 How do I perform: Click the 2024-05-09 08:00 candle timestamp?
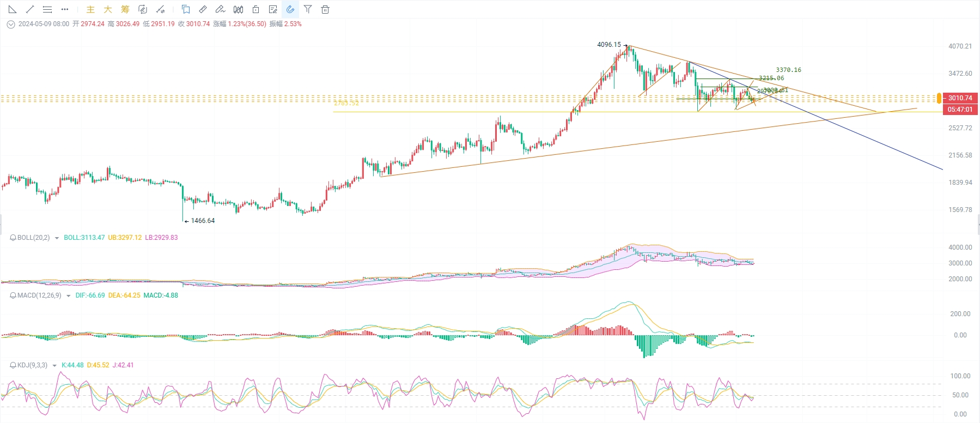(44, 24)
